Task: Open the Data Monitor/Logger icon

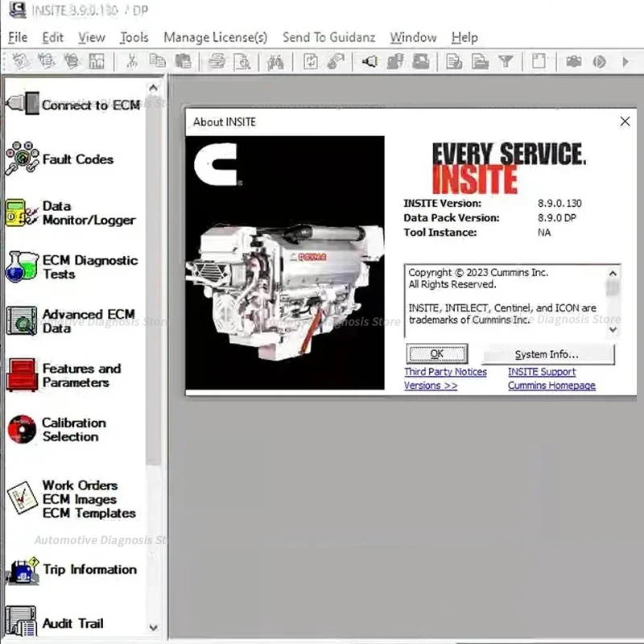Action: 23,213
